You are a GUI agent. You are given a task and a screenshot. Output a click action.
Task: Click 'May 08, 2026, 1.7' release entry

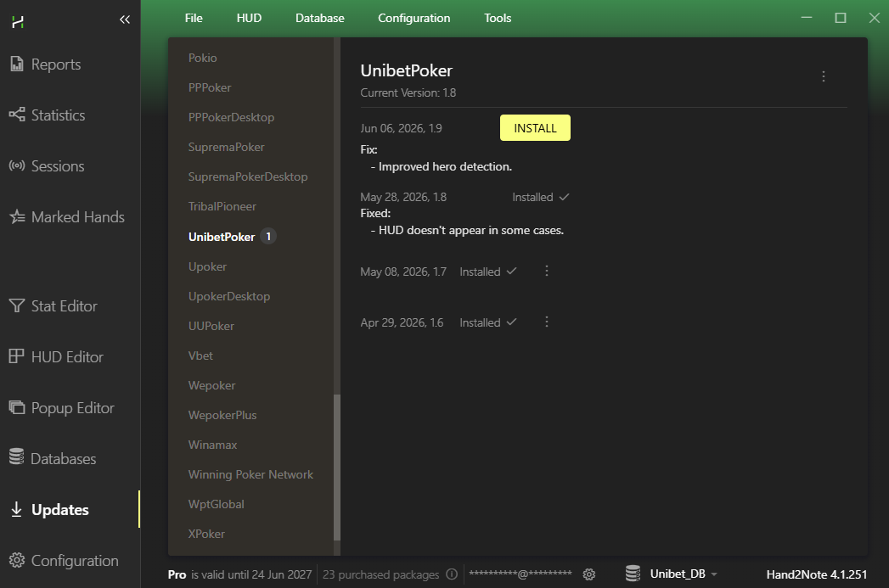pyautogui.click(x=403, y=272)
